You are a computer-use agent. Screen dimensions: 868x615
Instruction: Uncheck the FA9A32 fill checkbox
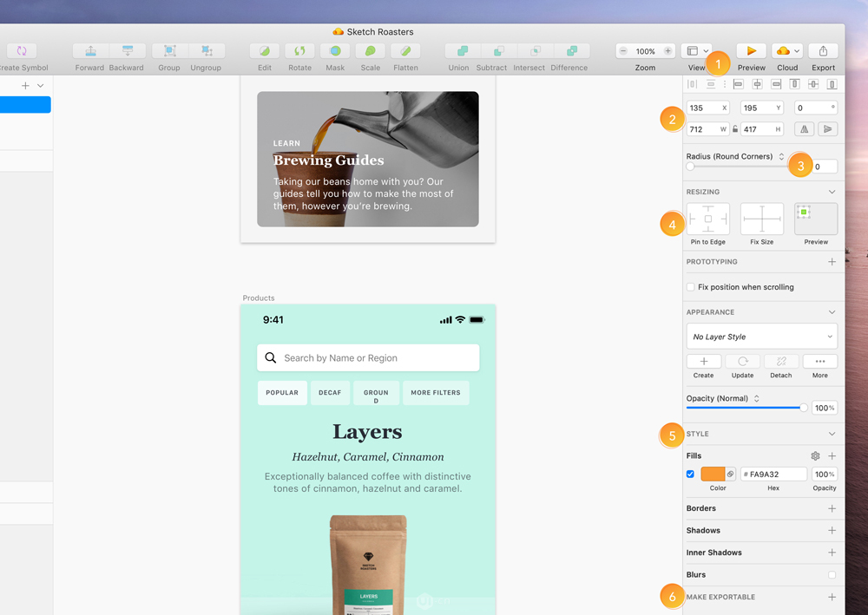(x=690, y=474)
